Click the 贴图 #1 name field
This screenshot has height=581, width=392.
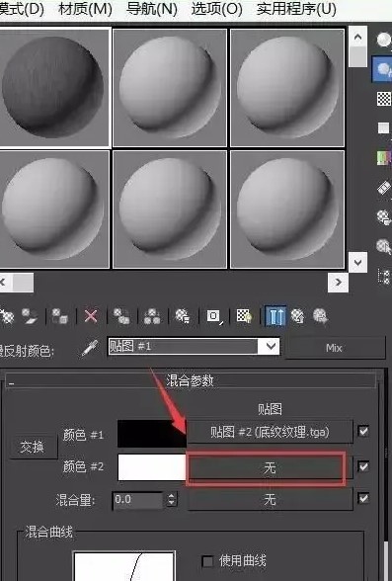click(x=184, y=347)
